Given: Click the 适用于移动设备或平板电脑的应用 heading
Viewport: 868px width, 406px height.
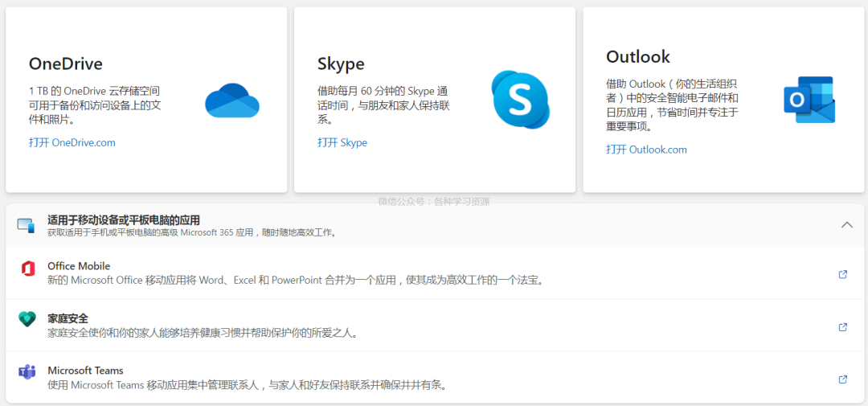Looking at the screenshot, I should pos(124,220).
